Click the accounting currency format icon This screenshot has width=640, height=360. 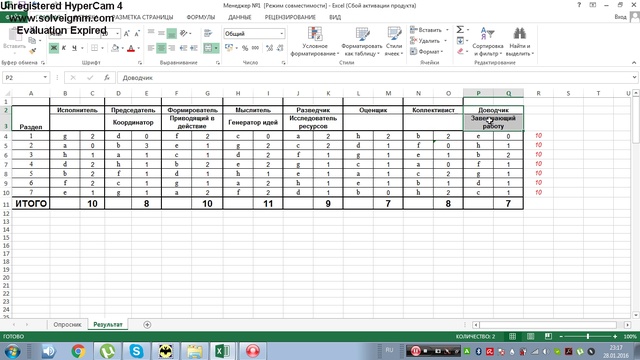229,48
